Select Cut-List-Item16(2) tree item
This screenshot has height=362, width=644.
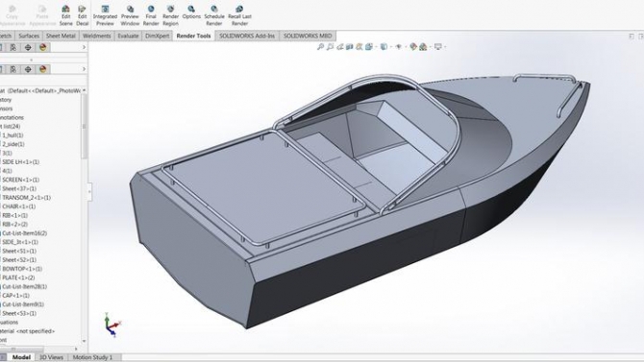(x=24, y=233)
